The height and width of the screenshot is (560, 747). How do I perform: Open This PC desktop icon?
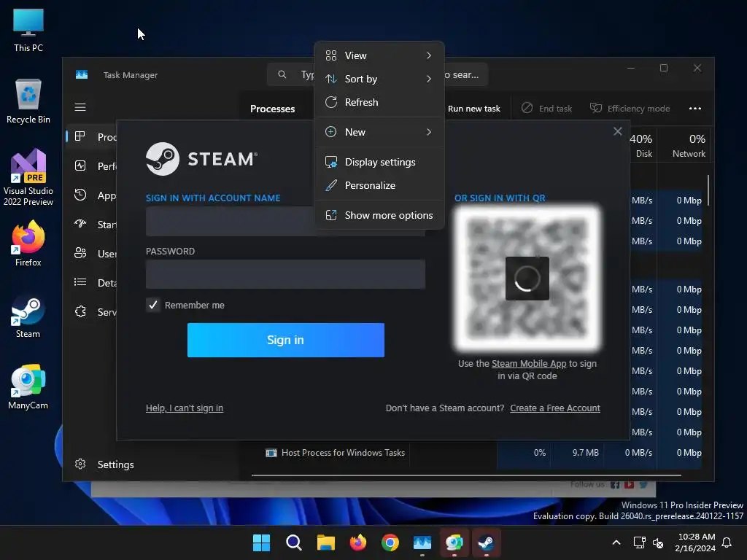(28, 29)
